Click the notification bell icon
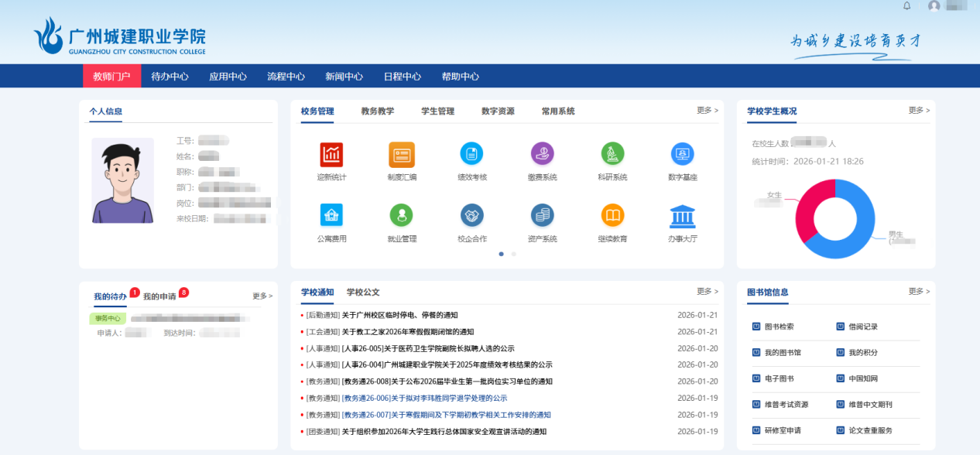The image size is (980, 455). [906, 6]
